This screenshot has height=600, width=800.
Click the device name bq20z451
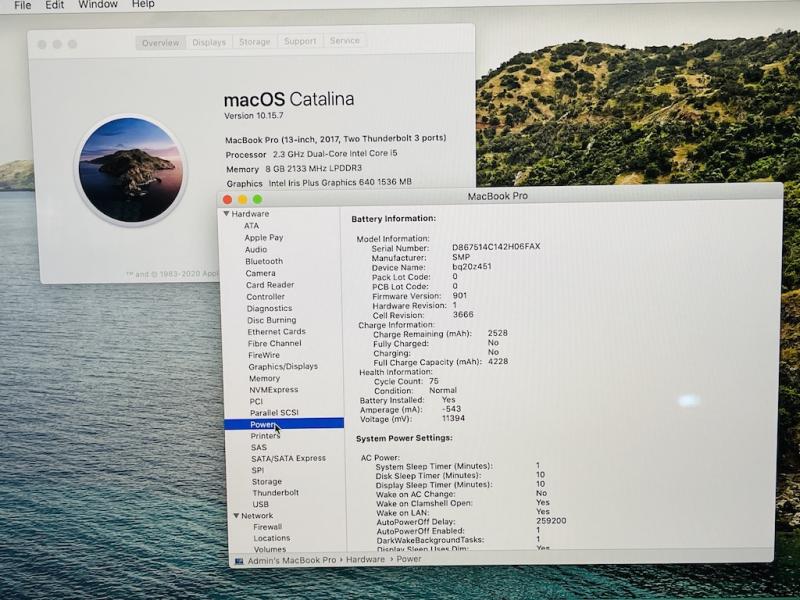[472, 266]
